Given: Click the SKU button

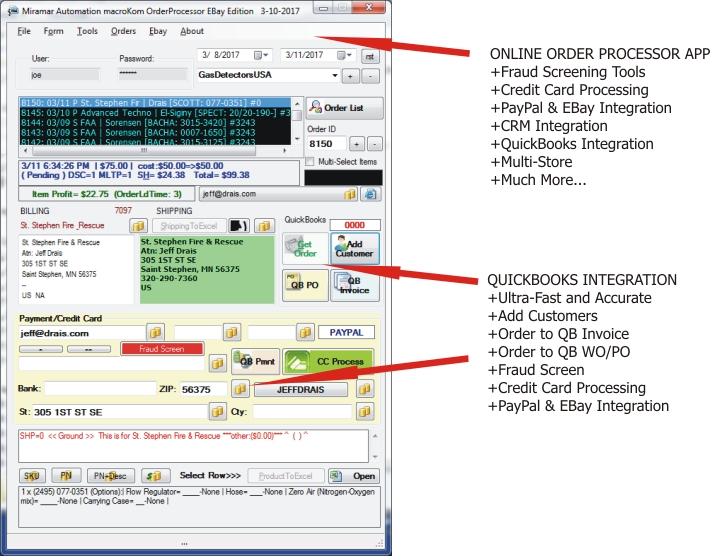Looking at the screenshot, I should coord(32,476).
